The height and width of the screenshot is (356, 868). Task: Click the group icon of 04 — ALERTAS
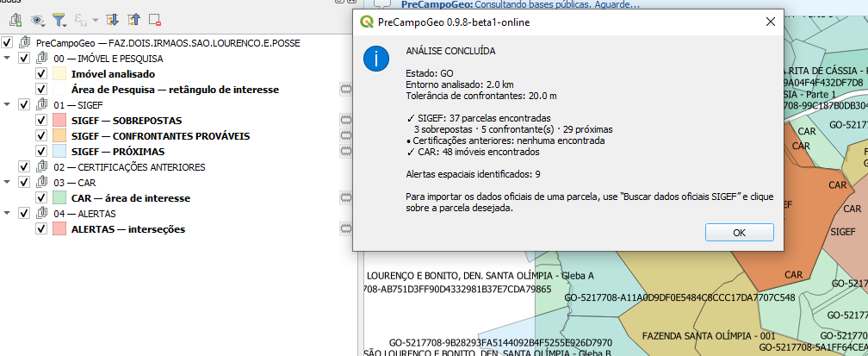coord(43,214)
